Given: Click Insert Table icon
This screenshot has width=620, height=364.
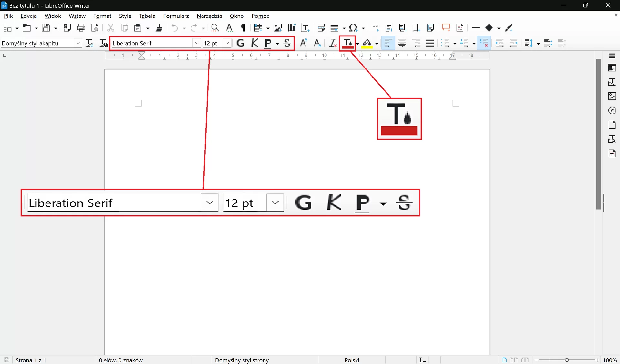Looking at the screenshot, I should click(258, 28).
